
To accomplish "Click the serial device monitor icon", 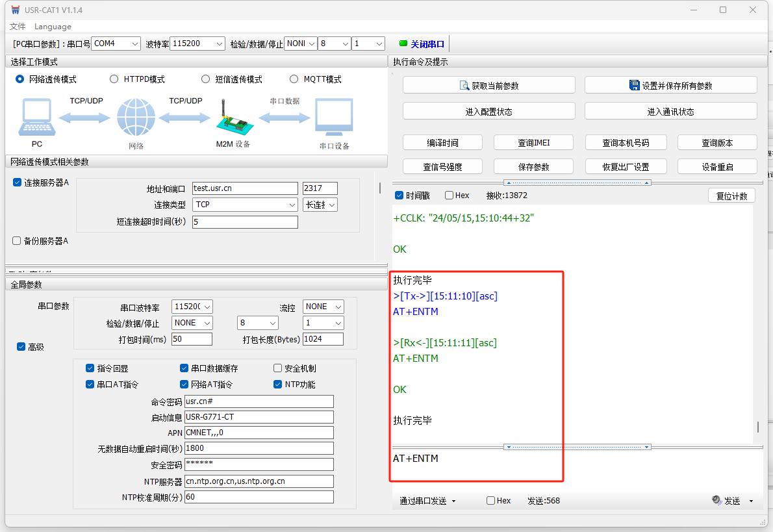I will click(x=334, y=118).
